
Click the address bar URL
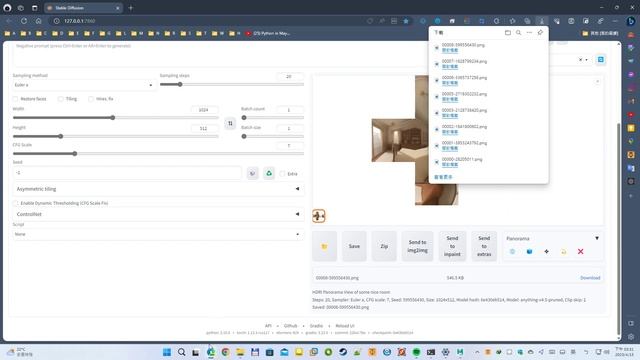pos(80,21)
